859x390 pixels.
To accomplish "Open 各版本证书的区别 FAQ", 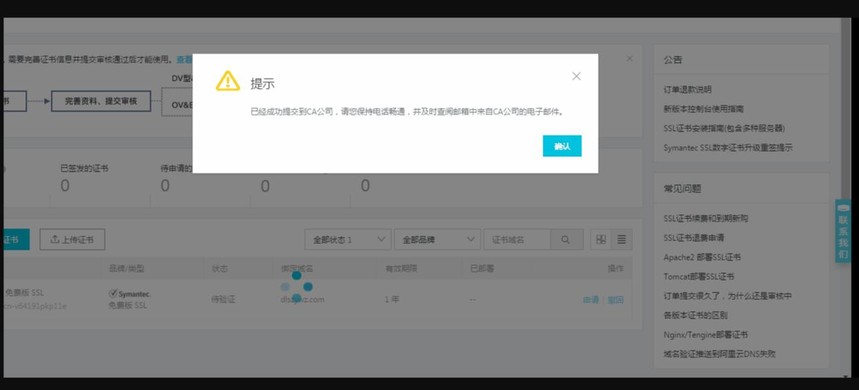I will point(695,316).
